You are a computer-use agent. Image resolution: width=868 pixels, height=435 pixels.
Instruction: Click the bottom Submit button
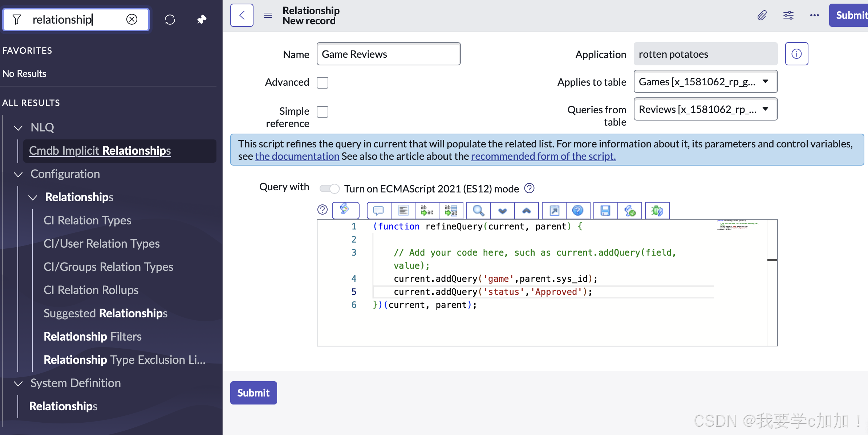click(x=253, y=393)
